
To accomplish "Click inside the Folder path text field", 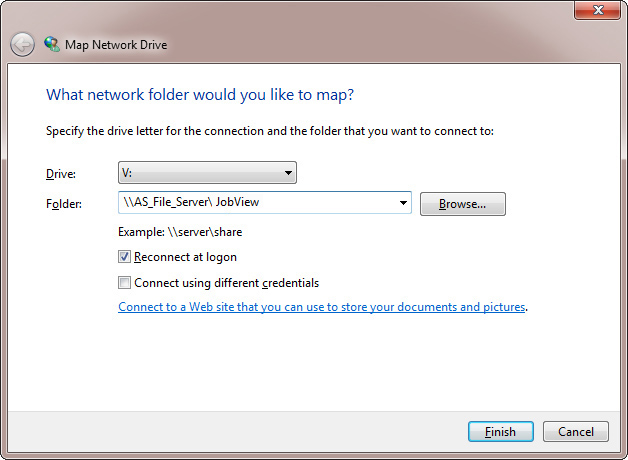I will tap(255, 203).
